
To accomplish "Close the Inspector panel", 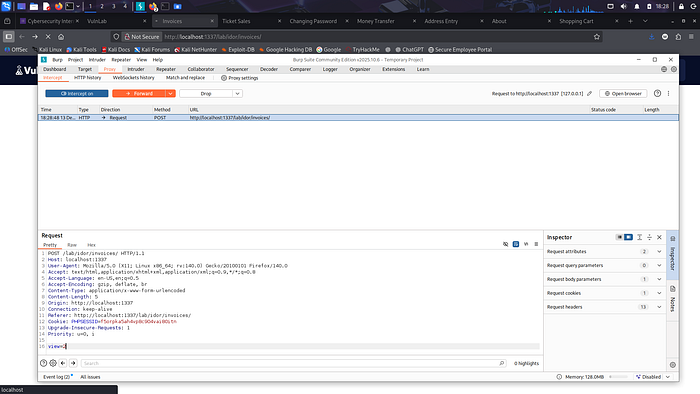I will coord(659,237).
